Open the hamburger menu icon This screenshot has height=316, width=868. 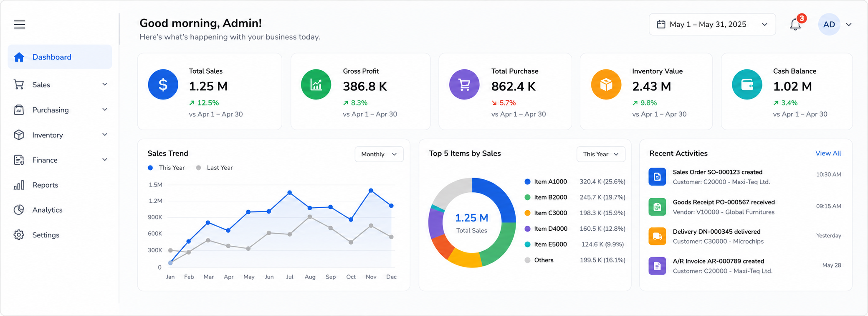coord(20,24)
